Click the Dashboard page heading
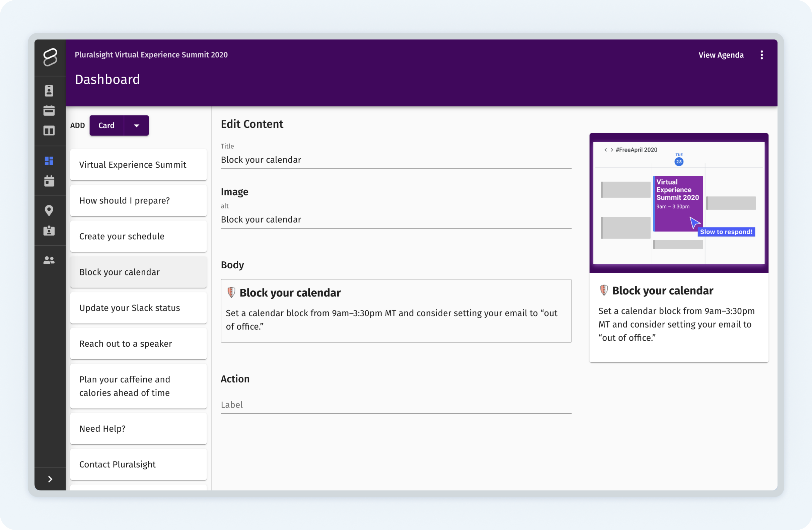This screenshot has height=530, width=812. pos(107,79)
